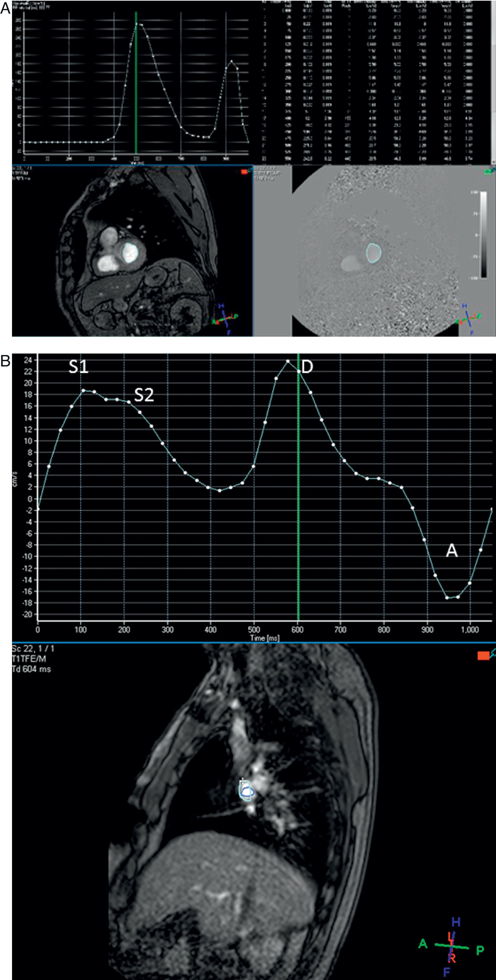
Task: Select cyan ROI contour on gray phase image
Action: 374,253
